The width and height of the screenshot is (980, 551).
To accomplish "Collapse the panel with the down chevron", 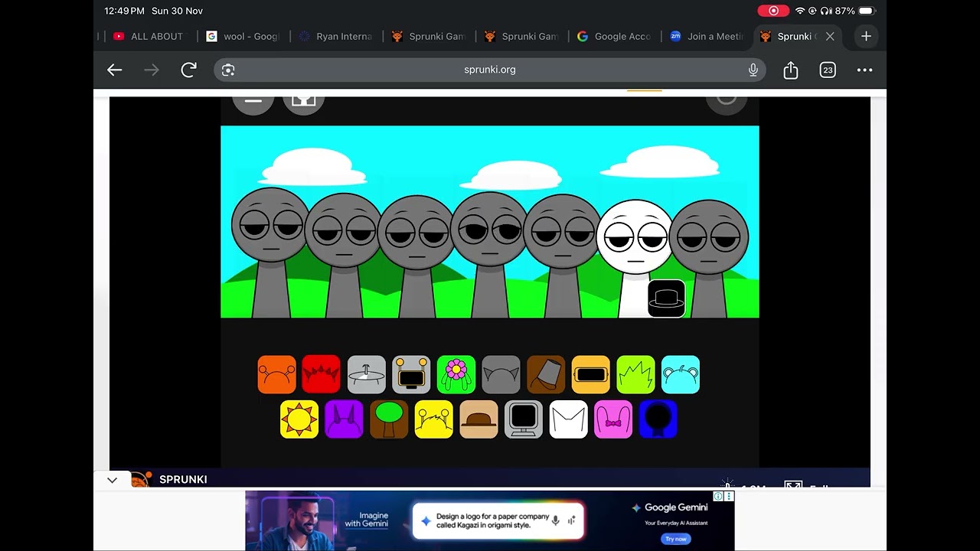I will point(113,480).
